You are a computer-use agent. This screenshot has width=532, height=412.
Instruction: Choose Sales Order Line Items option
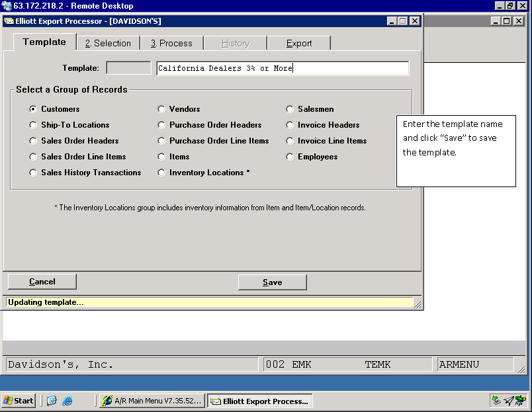click(x=33, y=157)
